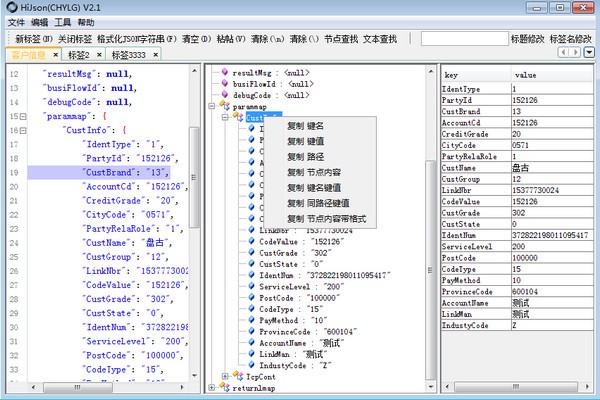This screenshot has height=400, width=600.
Task: Close the 标签2 tab with its x
Action: click(x=101, y=54)
